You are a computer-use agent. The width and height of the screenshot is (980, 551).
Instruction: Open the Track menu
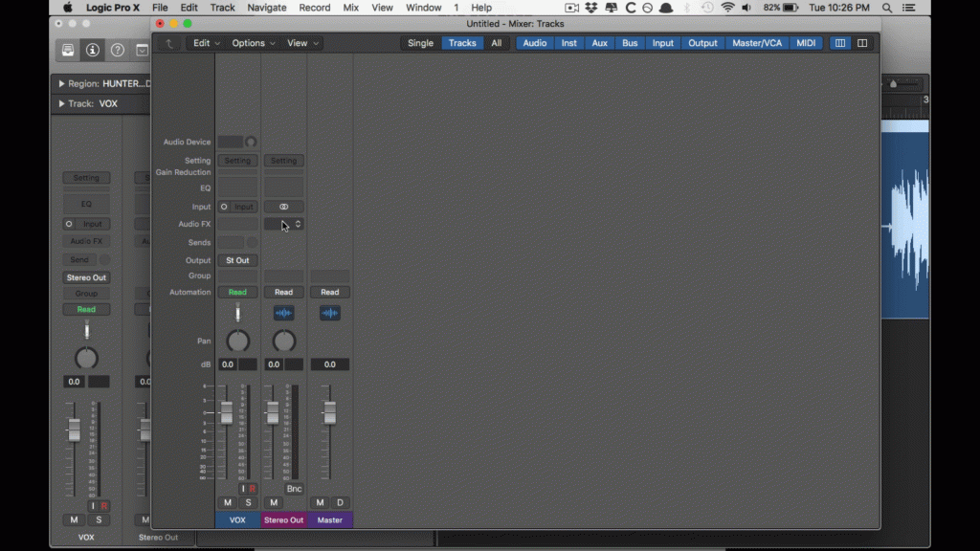coord(222,8)
